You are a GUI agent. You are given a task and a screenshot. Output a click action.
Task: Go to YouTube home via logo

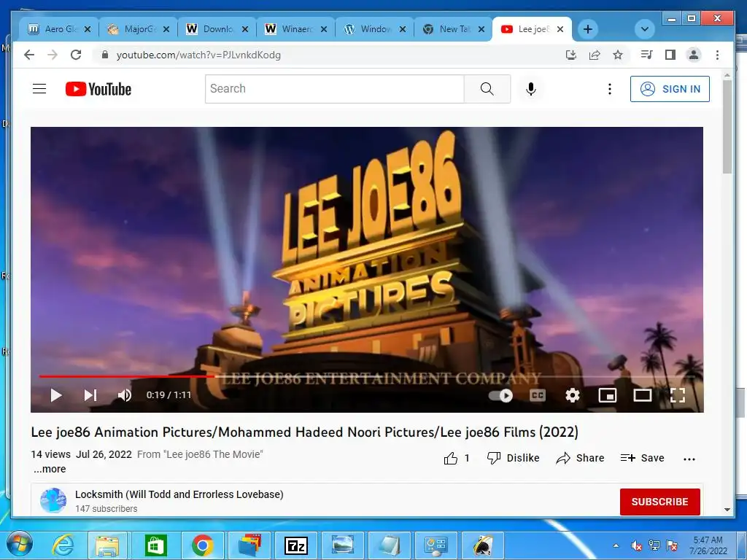(x=98, y=89)
